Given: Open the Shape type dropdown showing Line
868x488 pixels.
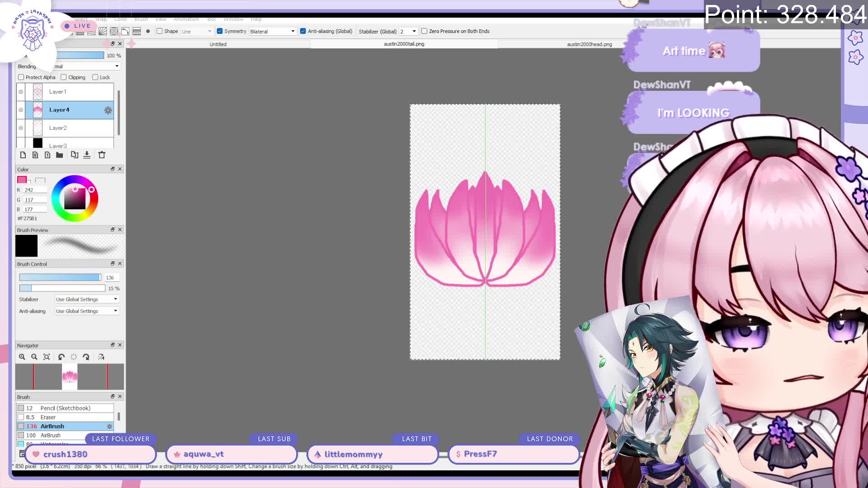Looking at the screenshot, I should [197, 31].
